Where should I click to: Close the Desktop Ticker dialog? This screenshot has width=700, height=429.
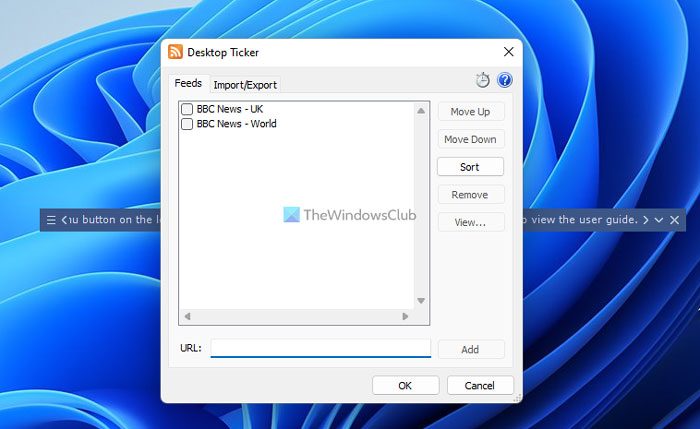click(x=508, y=52)
